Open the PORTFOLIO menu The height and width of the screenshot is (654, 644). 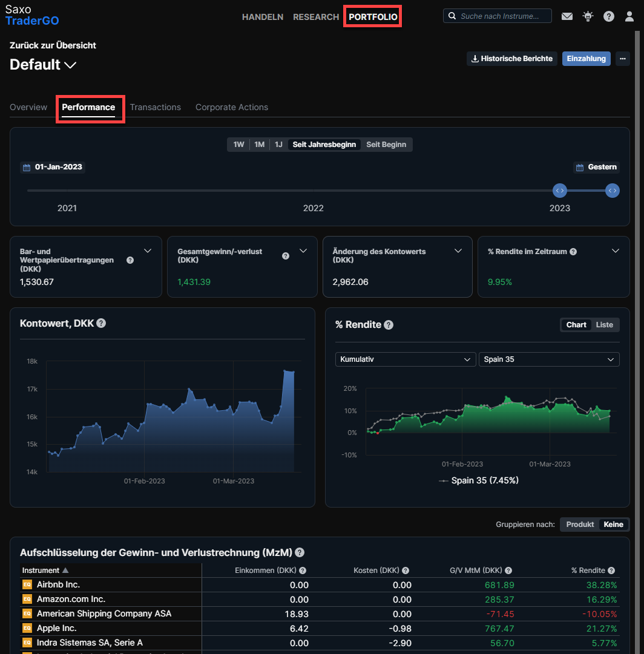point(373,17)
